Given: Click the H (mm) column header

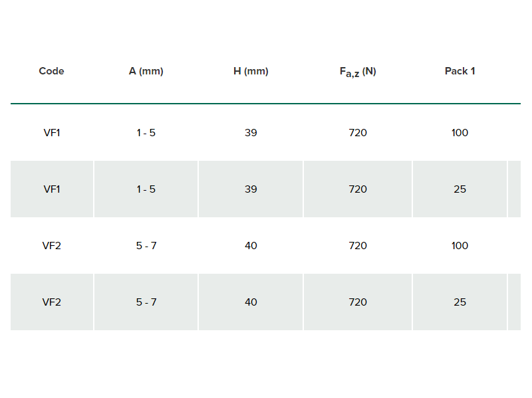Looking at the screenshot, I should click(251, 71).
